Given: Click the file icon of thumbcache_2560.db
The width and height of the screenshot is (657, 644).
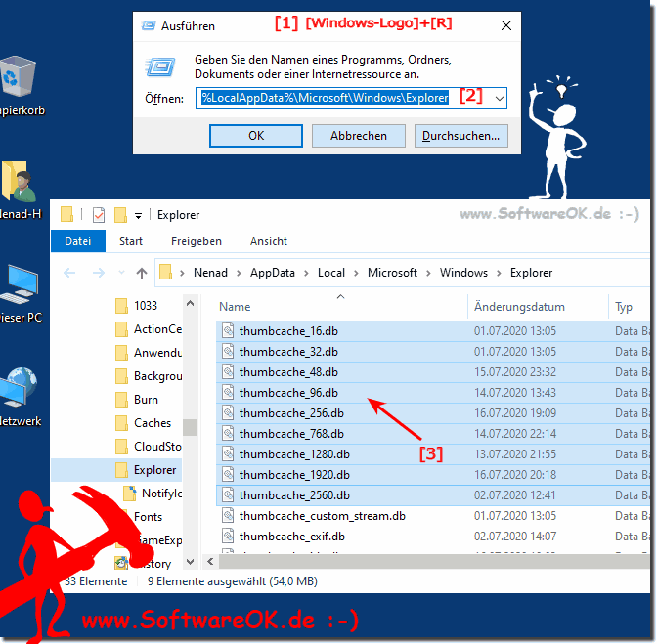Looking at the screenshot, I should point(228,494).
